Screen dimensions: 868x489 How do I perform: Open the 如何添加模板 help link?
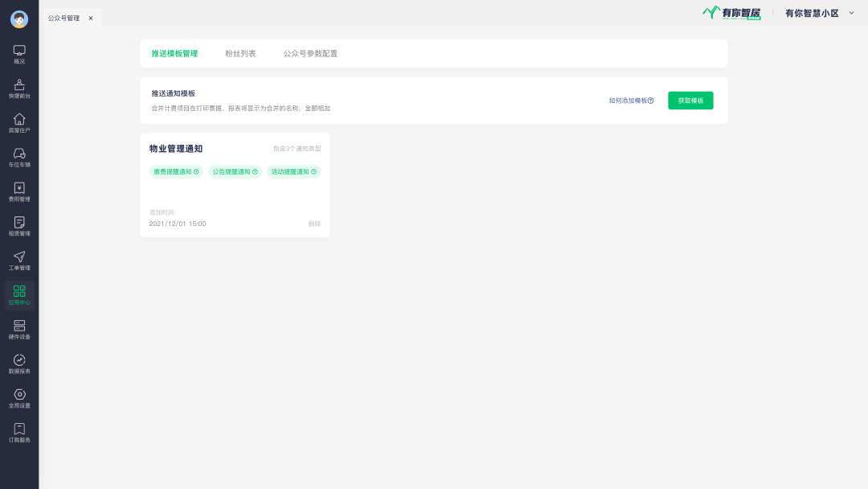[x=631, y=101]
